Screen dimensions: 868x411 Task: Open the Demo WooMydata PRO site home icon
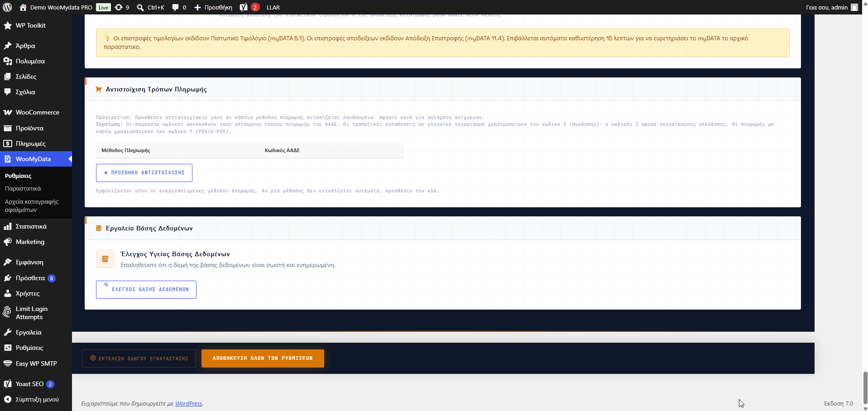(x=23, y=7)
